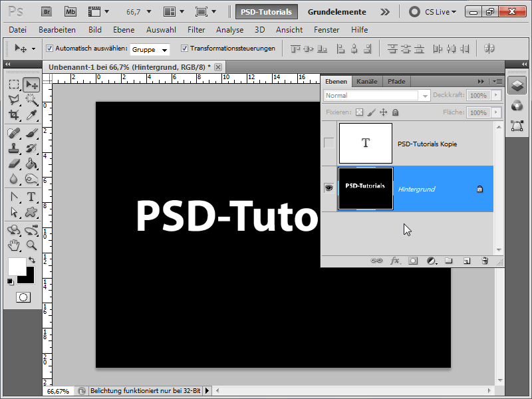Toggle lock transparent pixels

359,112
